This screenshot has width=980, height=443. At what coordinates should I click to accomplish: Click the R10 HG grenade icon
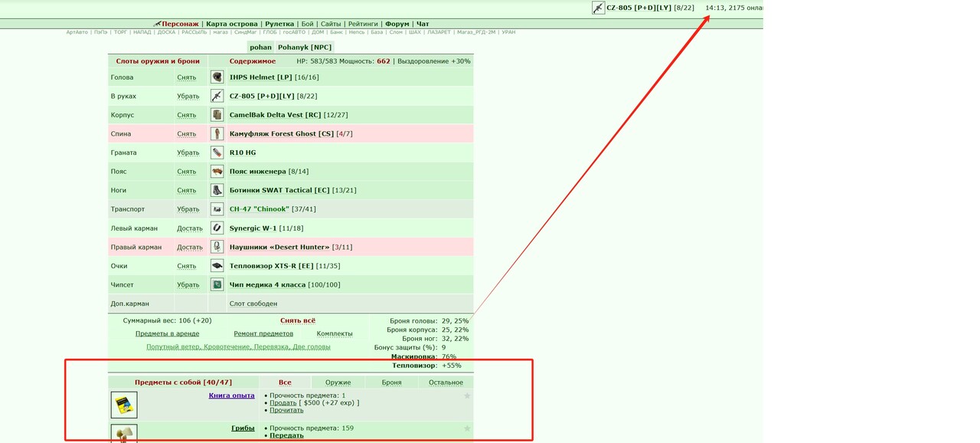217,153
